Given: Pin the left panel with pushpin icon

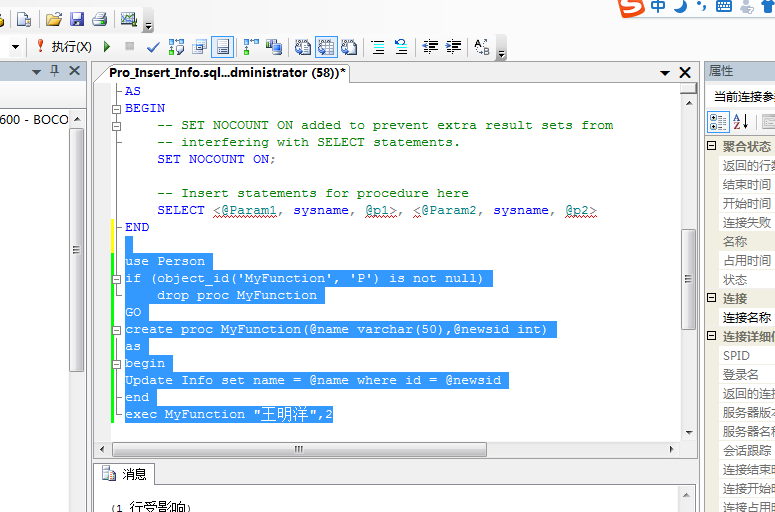Looking at the screenshot, I should (54, 71).
